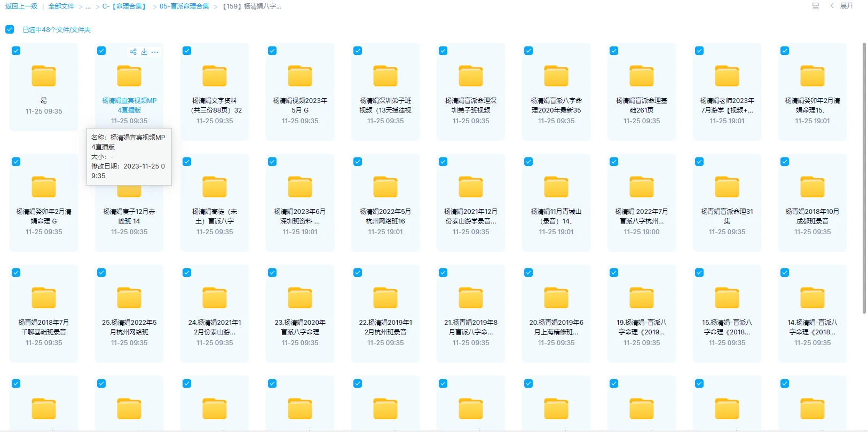Expand the side panel with the 展开 button
The height and width of the screenshot is (432, 868).
click(x=842, y=6)
